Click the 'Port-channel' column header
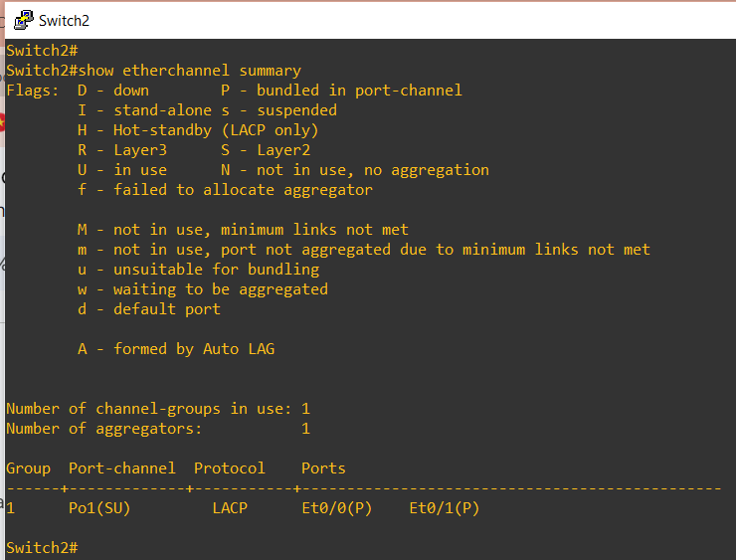Viewport: 736px width, 560px height. point(122,468)
